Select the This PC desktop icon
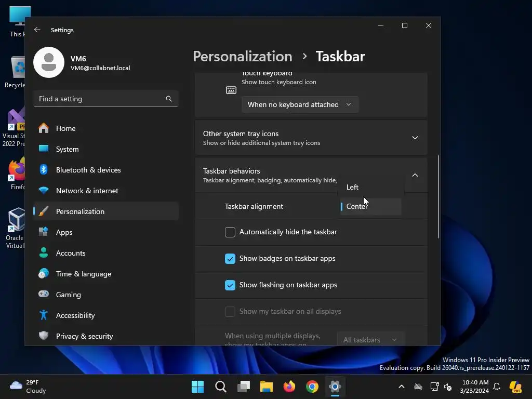The image size is (532, 399). click(x=18, y=22)
